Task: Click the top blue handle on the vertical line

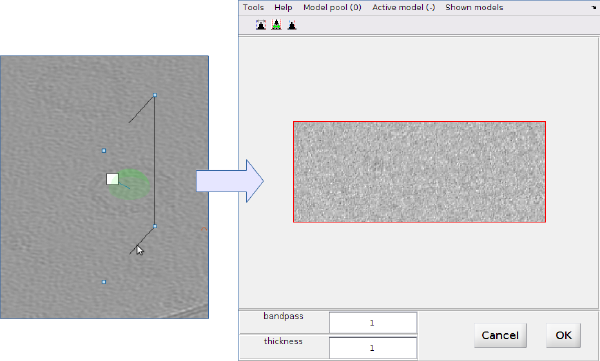Action: coord(155,95)
